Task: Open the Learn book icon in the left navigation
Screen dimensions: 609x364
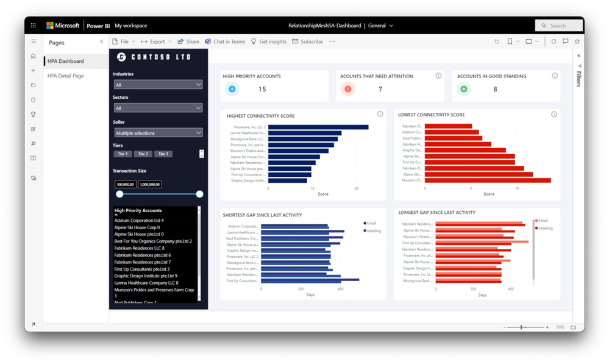Action: pyautogui.click(x=34, y=158)
